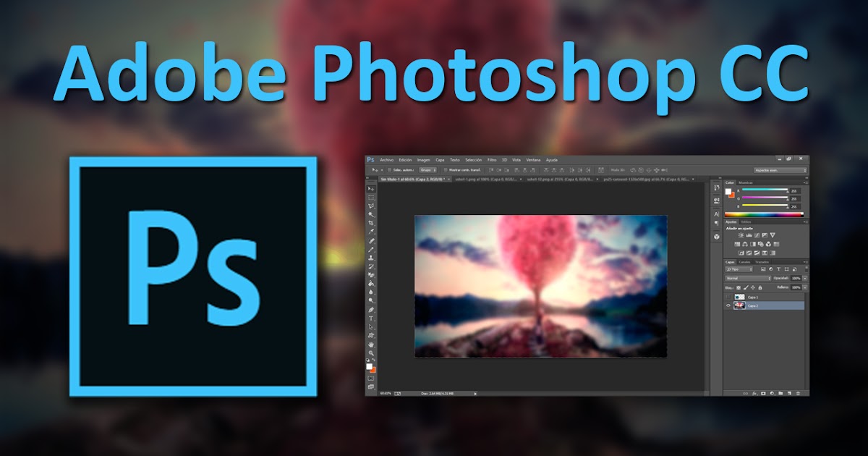Select the Move tool in the toolbox
Viewport: 868px width, 456px height.
click(371, 189)
